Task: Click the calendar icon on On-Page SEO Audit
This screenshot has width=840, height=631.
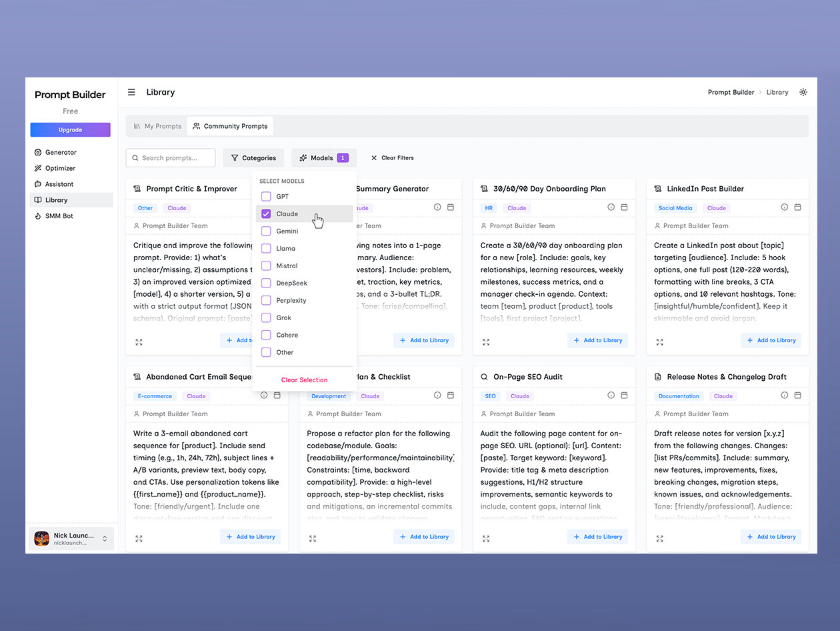Action: (625, 395)
